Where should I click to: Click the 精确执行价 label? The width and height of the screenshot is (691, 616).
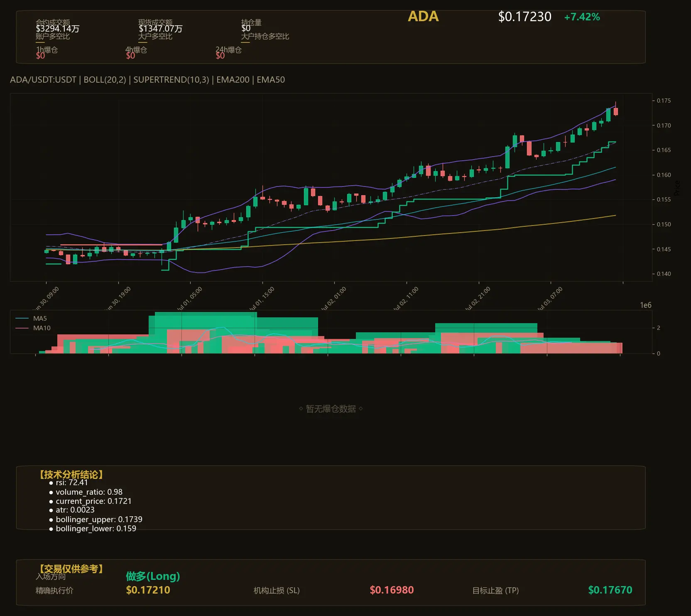click(54, 591)
